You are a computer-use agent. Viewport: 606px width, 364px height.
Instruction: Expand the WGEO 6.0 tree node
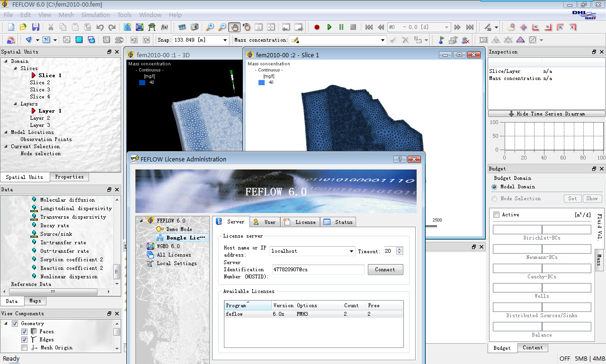pos(141,247)
